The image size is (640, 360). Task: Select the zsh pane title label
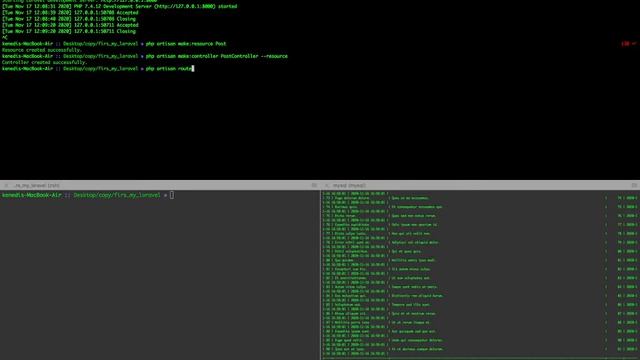[x=36, y=185]
